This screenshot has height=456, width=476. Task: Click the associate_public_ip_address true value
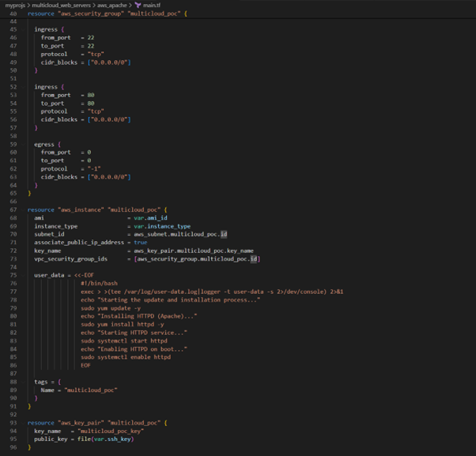tap(140, 243)
